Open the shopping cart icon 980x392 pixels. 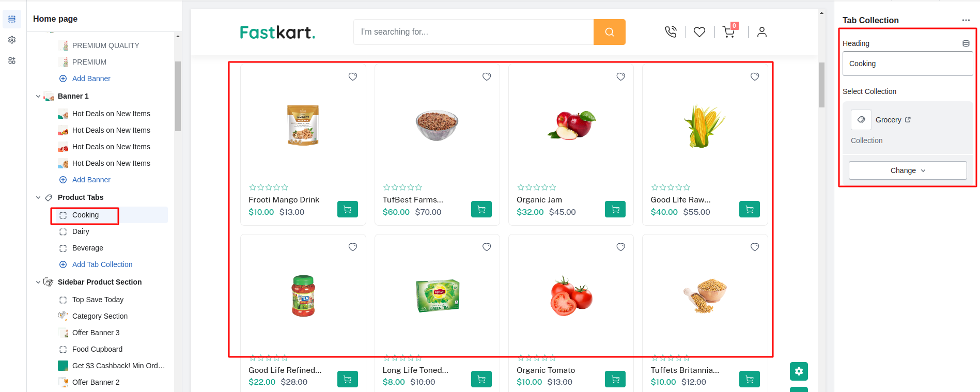[728, 32]
